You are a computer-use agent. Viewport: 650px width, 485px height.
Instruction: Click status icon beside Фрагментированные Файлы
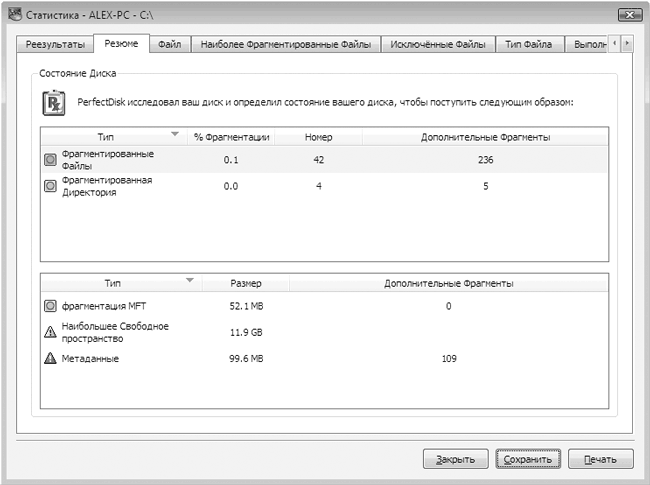[x=50, y=160]
